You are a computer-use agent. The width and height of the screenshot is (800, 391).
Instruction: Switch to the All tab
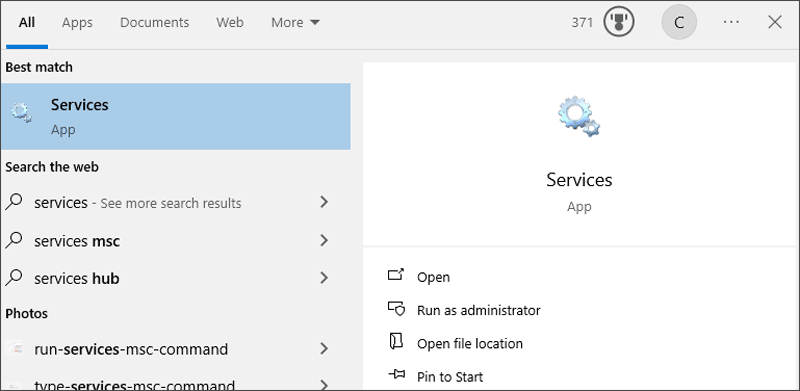pos(27,23)
